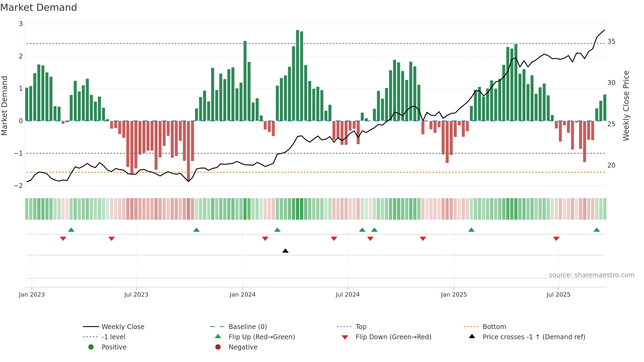Click the Weekly Close Price axis title
Viewport: 644px width, 362px height.
pos(626,106)
